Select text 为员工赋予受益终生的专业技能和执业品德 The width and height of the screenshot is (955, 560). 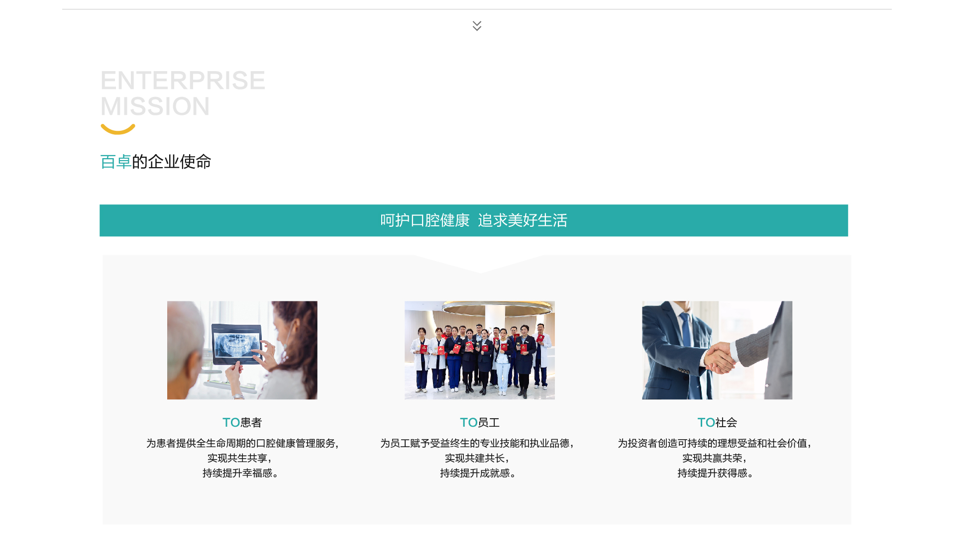coord(475,443)
